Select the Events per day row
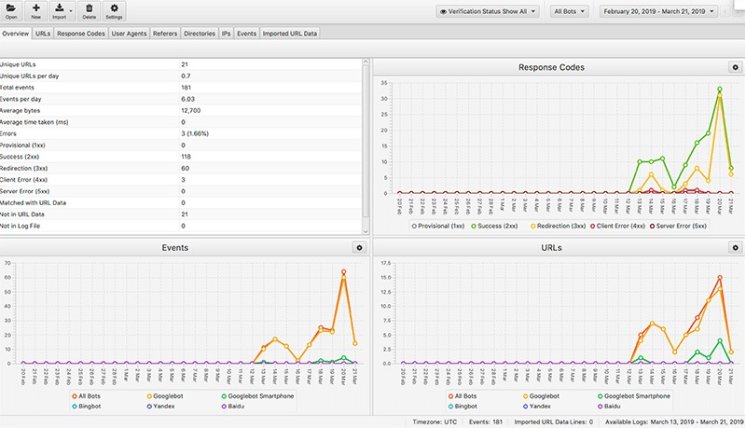The image size is (745, 428). pos(181,99)
